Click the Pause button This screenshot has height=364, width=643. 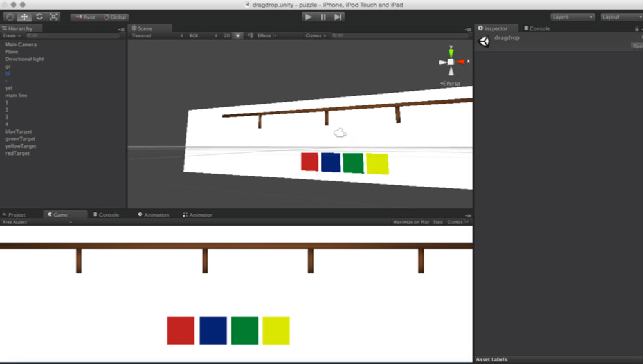pos(323,17)
